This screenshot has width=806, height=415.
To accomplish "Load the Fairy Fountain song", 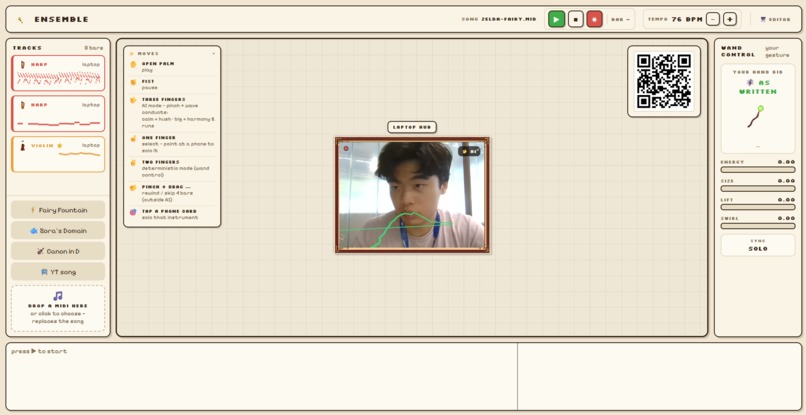I will [x=58, y=210].
